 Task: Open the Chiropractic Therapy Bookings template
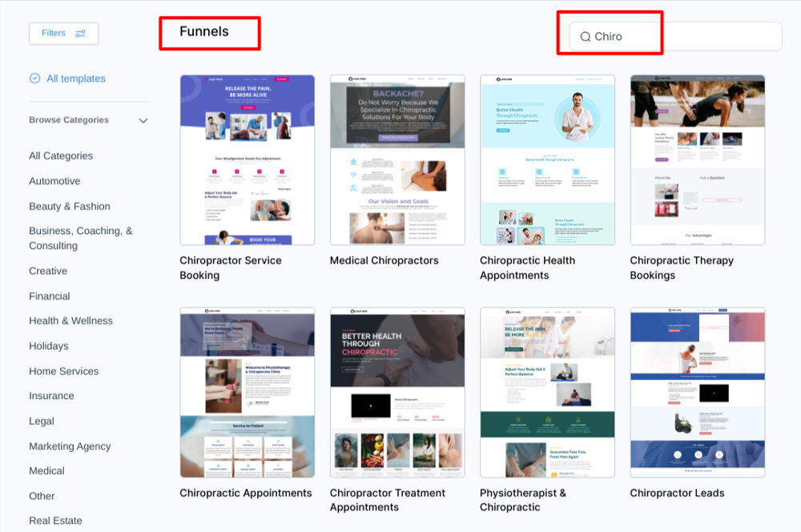coord(697,159)
